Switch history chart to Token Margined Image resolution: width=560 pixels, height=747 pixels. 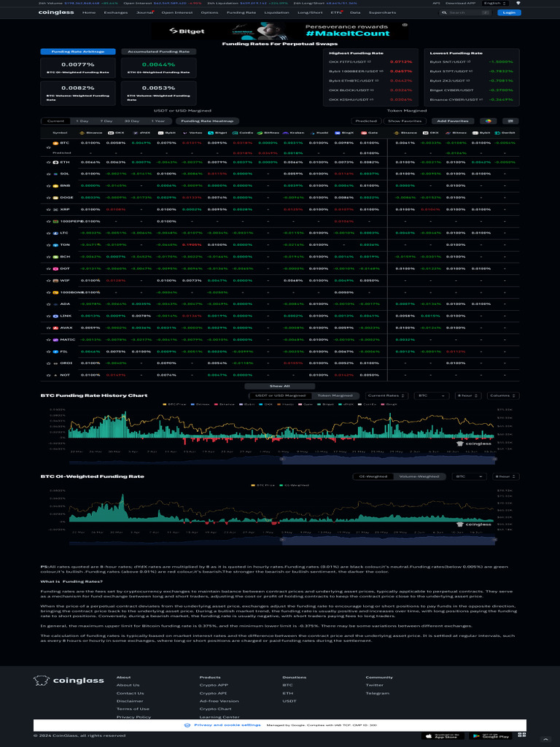(x=335, y=395)
